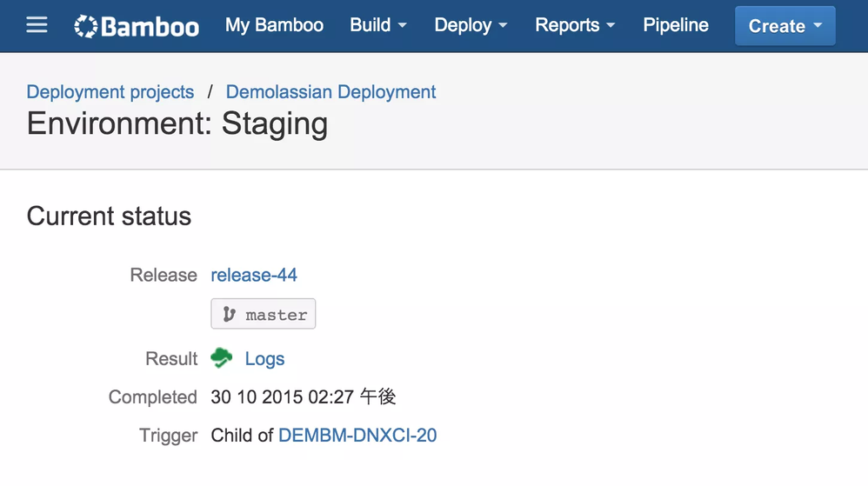Open the Demolassian Deployment breadcrumb link
Image resolution: width=868 pixels, height=486 pixels.
331,92
